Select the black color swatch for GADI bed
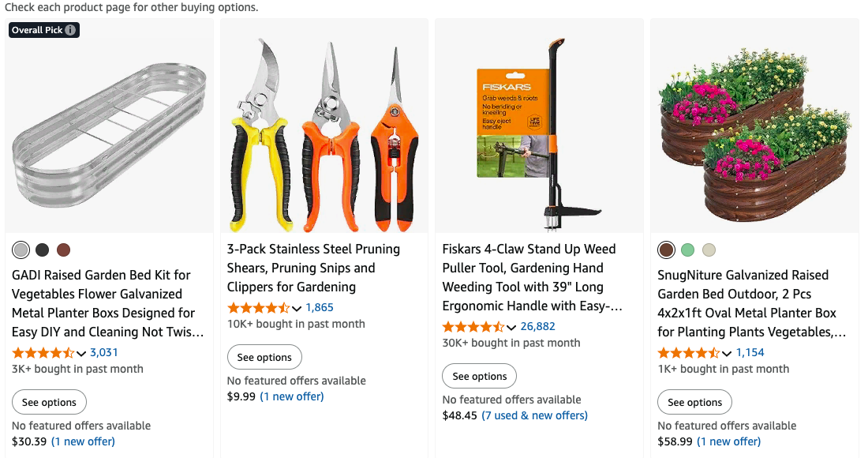This screenshot has width=868, height=458. pos(43,250)
